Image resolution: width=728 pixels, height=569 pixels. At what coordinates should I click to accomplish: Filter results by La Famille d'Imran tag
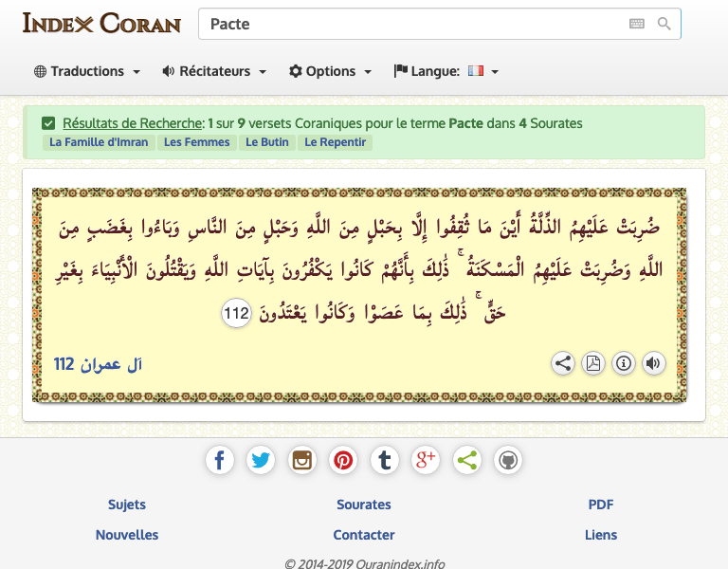click(x=98, y=142)
